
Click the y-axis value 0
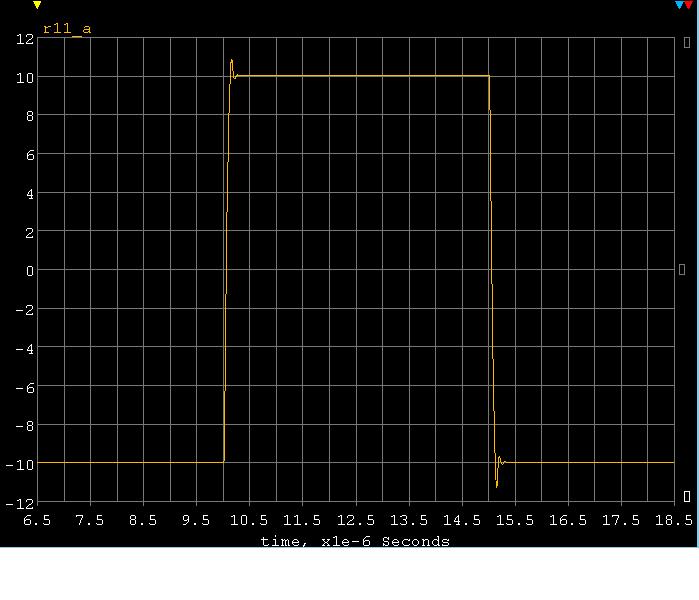(30, 271)
